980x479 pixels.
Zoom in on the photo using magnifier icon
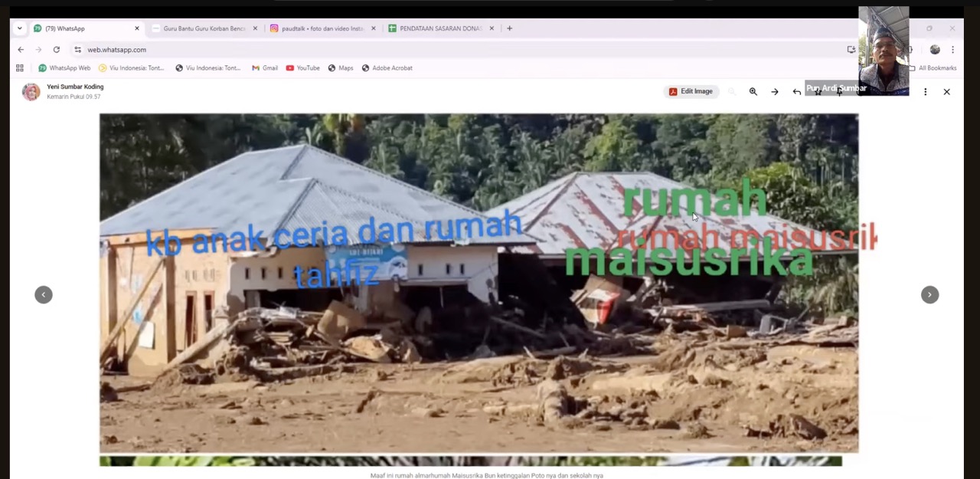[x=753, y=91]
